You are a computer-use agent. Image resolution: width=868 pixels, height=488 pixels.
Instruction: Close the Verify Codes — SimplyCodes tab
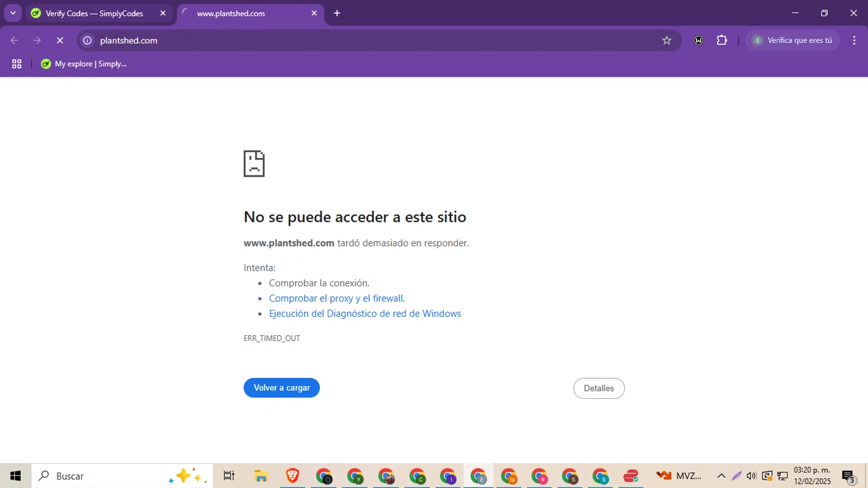[x=163, y=13]
